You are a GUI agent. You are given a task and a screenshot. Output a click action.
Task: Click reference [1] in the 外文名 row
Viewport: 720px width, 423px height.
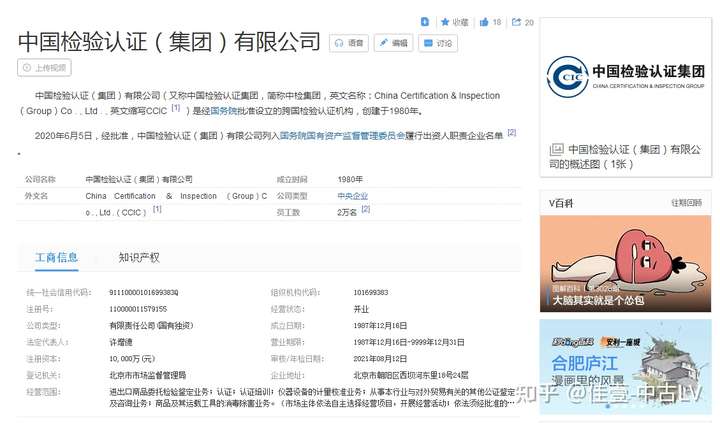pyautogui.click(x=157, y=209)
